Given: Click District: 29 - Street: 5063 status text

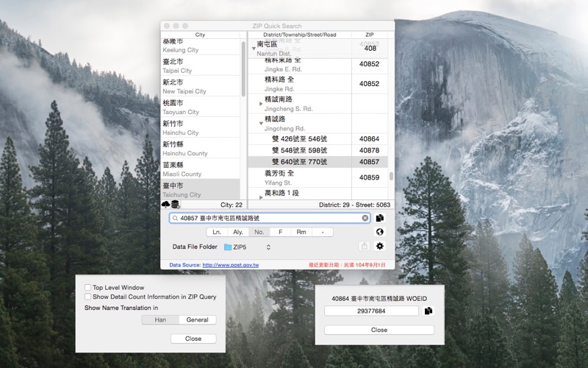Looking at the screenshot, I should (x=354, y=205).
